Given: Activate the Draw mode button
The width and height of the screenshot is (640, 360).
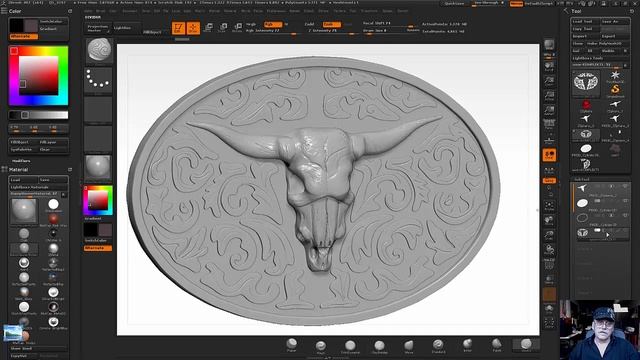Looking at the screenshot, I should (193, 28).
